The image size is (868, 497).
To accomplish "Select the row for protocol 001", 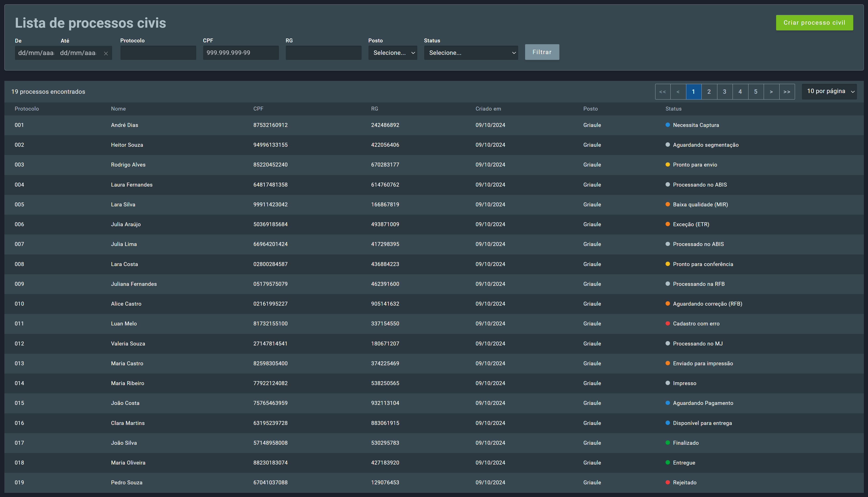I will (434, 125).
